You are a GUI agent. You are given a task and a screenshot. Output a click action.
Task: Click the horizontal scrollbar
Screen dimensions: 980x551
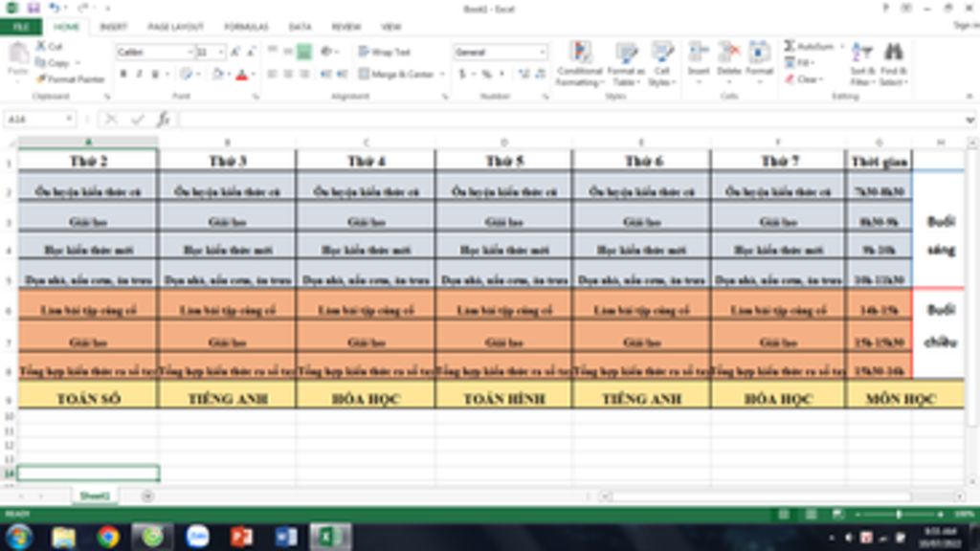763,496
